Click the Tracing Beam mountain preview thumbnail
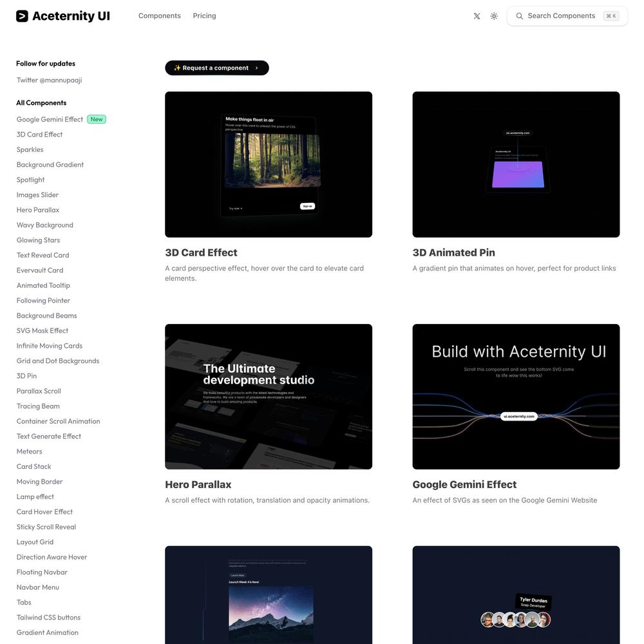 [x=269, y=594]
